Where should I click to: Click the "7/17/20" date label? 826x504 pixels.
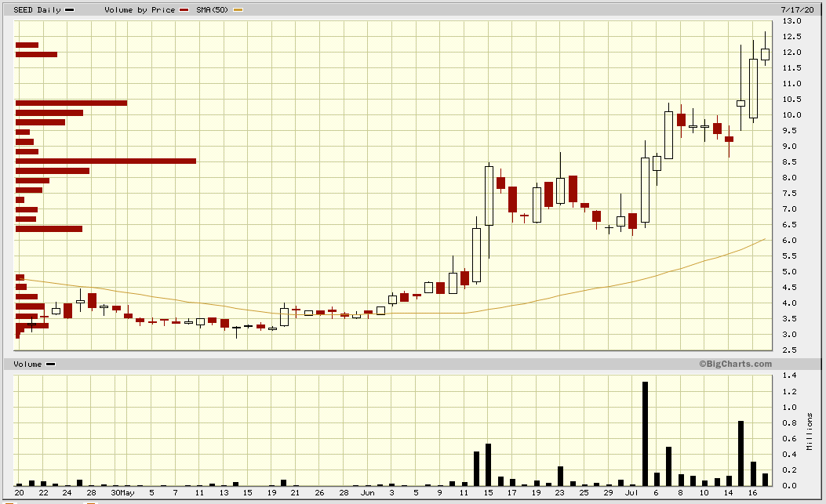[797, 10]
